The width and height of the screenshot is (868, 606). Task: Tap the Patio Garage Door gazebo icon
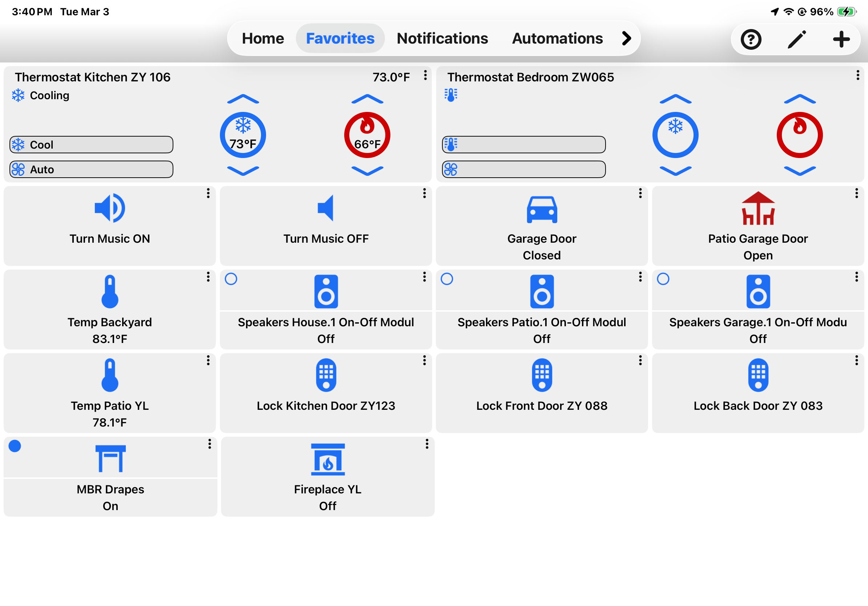(758, 209)
